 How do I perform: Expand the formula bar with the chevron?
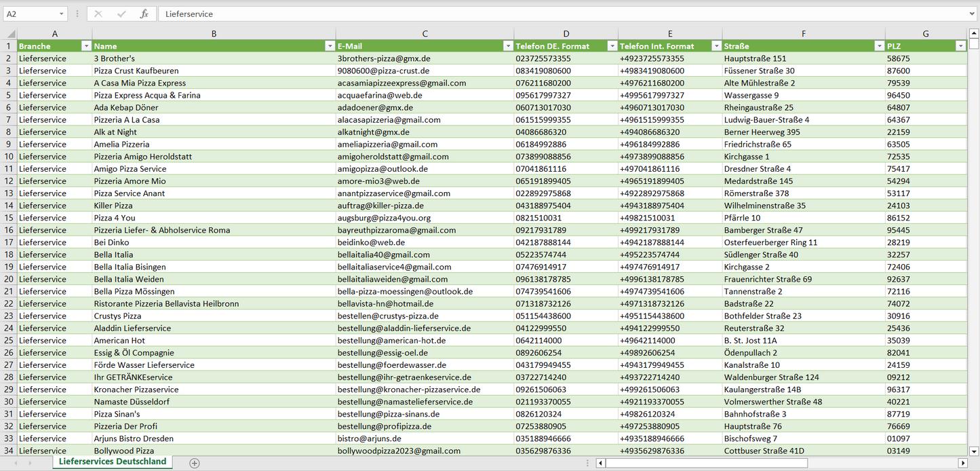point(973,14)
